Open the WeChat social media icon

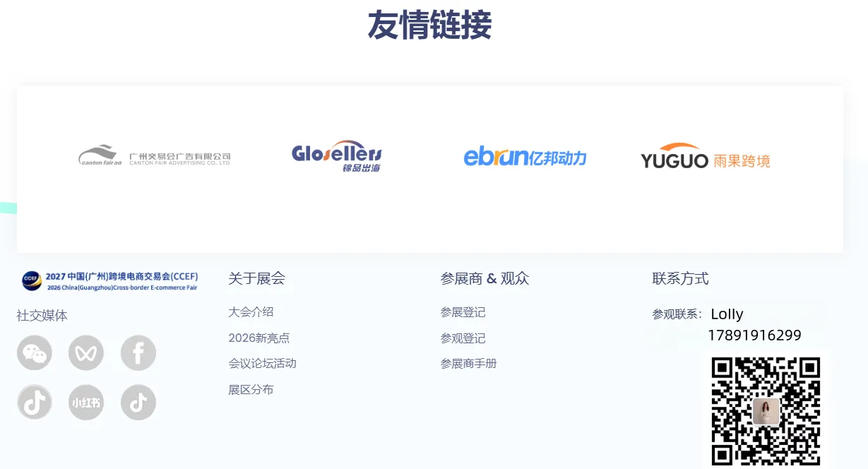point(35,353)
